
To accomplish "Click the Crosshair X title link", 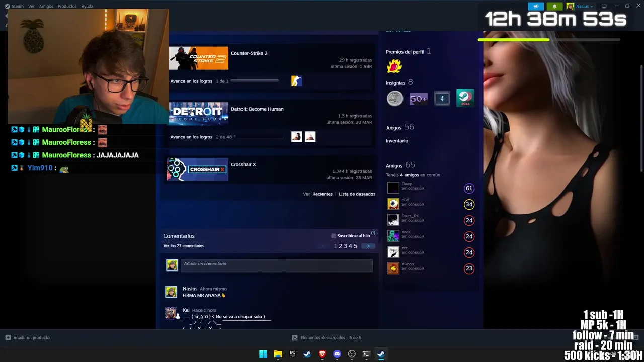I will coord(244,165).
